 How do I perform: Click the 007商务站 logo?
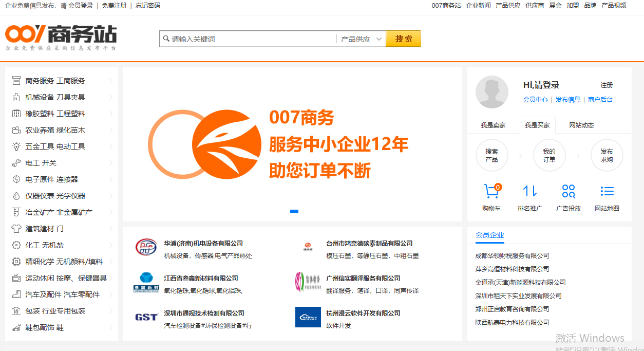(60, 38)
